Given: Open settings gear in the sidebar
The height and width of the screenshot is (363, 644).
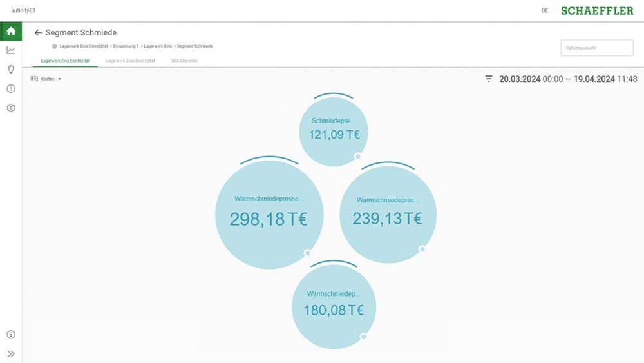Looking at the screenshot, I should tap(11, 108).
